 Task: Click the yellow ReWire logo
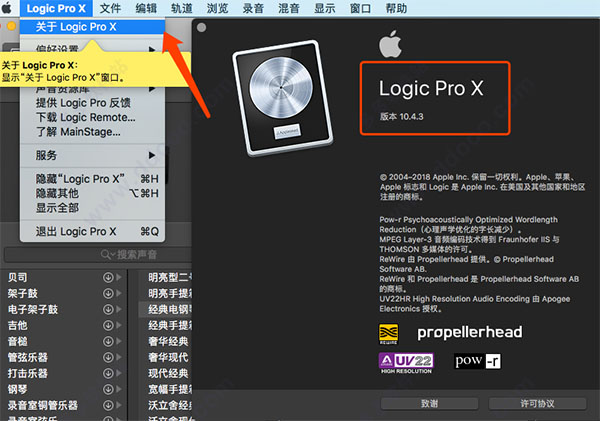(x=388, y=334)
